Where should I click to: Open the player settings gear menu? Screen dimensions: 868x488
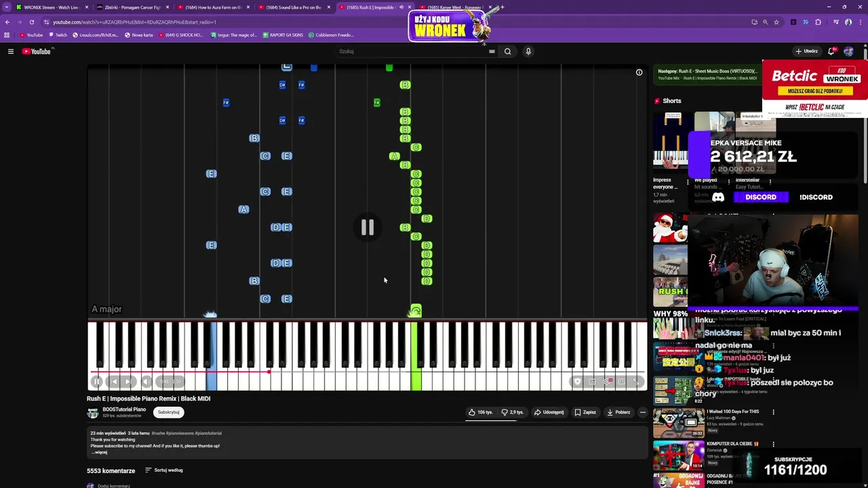click(x=606, y=382)
